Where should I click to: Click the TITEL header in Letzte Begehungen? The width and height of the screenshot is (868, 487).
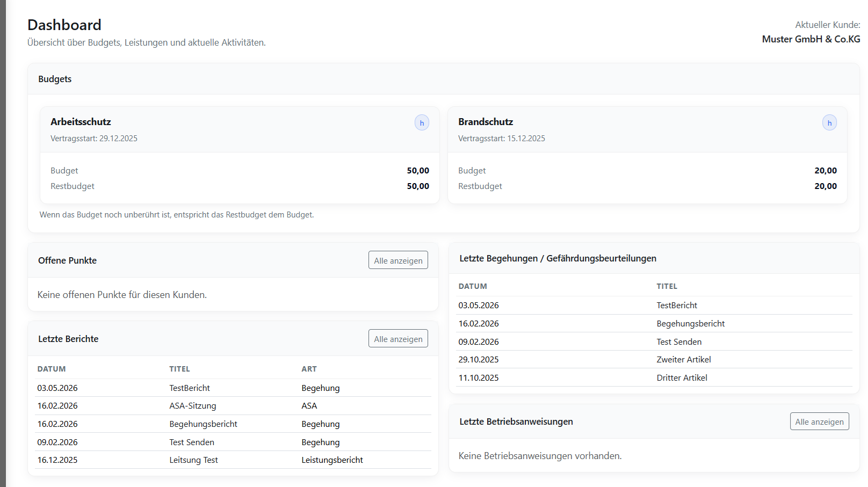point(667,286)
